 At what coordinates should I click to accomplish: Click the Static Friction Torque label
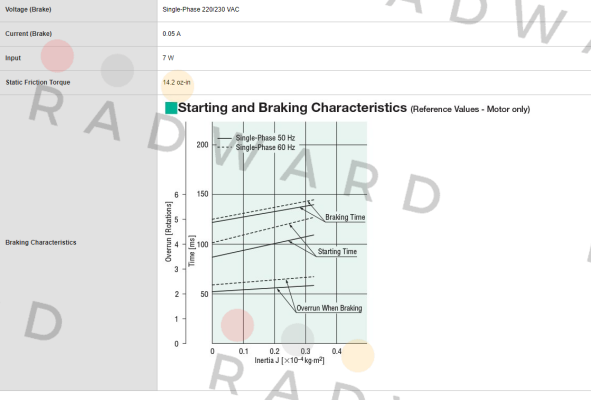(38, 82)
